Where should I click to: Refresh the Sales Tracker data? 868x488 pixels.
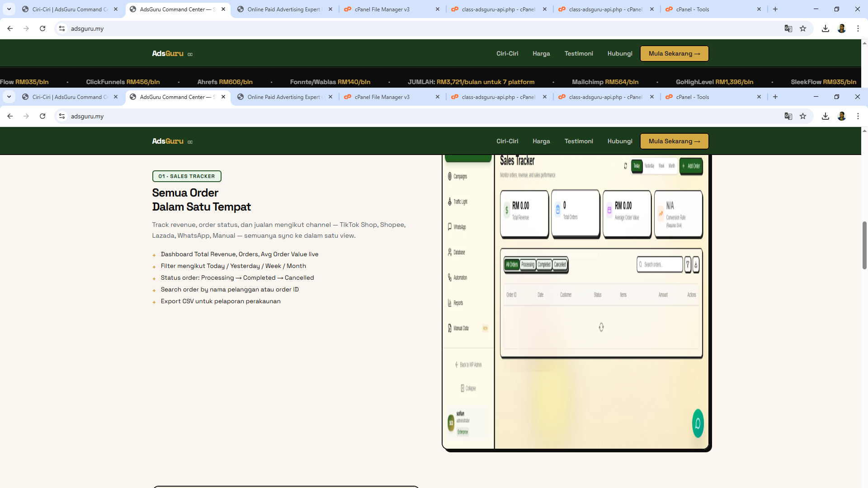coord(625,166)
